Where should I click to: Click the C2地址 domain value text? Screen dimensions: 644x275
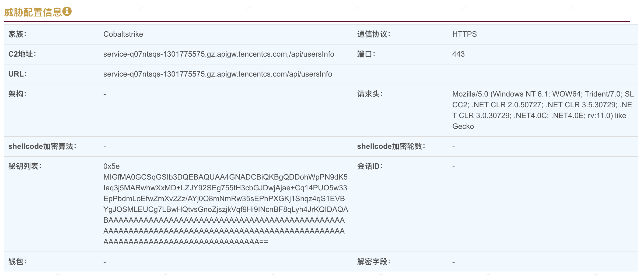coord(219,54)
